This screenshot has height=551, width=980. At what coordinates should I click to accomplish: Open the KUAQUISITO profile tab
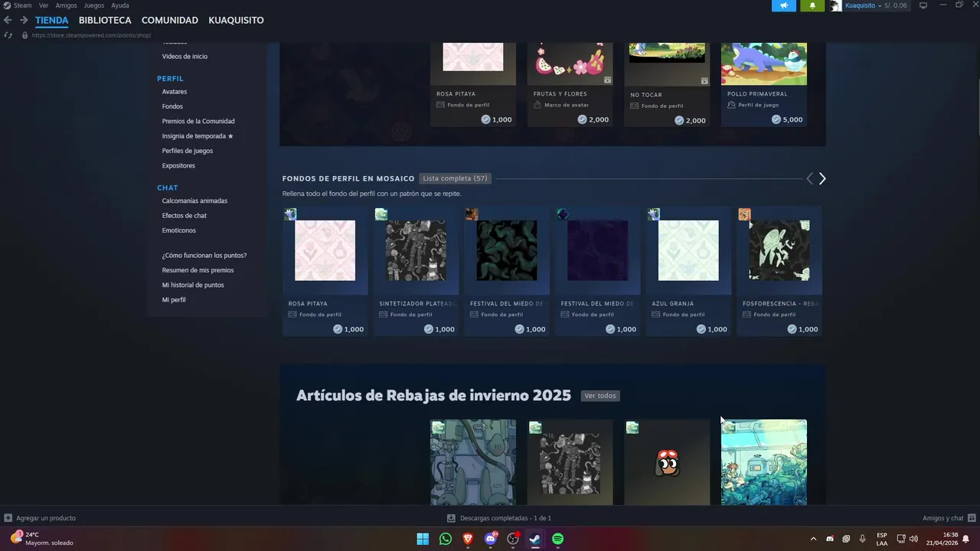236,20
